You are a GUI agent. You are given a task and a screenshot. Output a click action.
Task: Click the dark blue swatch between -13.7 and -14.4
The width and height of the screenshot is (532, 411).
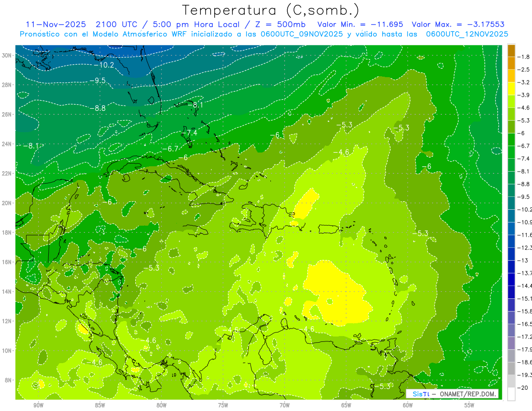[x=511, y=279]
